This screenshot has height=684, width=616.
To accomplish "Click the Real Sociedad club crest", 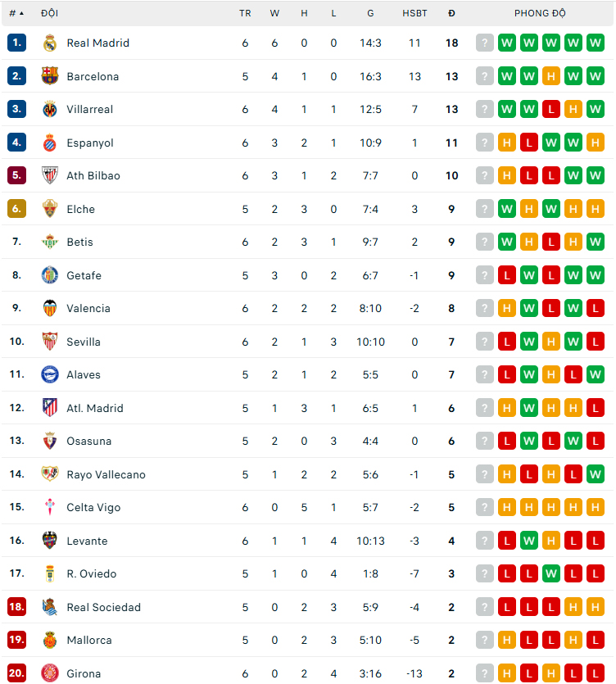I will click(x=50, y=607).
